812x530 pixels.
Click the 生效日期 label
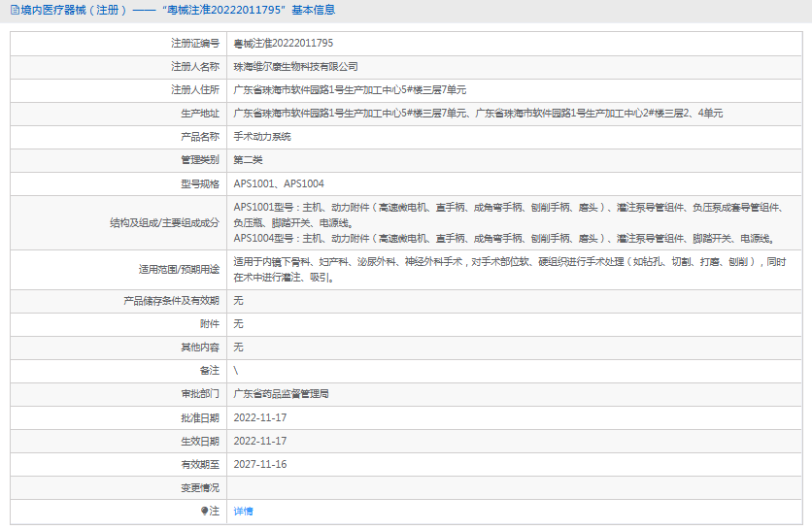click(x=200, y=441)
